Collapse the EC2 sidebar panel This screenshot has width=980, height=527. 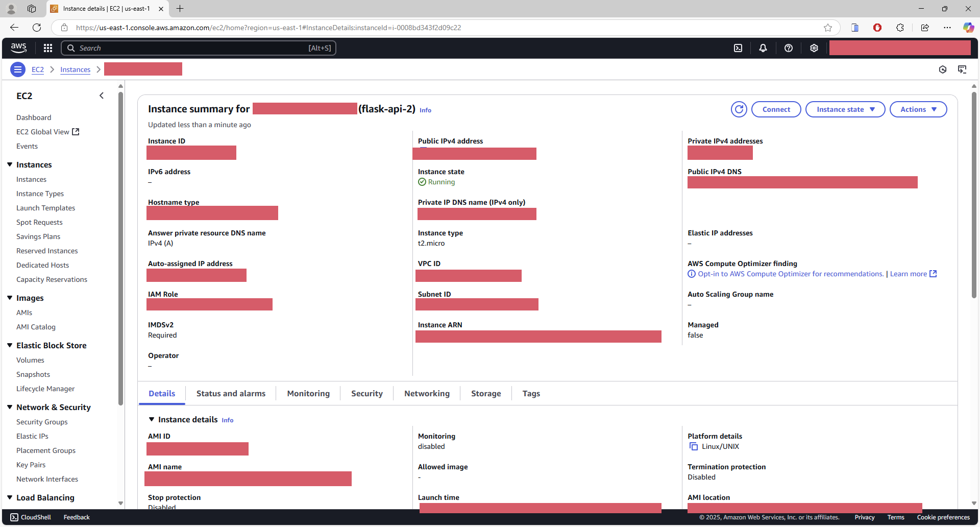pos(102,96)
